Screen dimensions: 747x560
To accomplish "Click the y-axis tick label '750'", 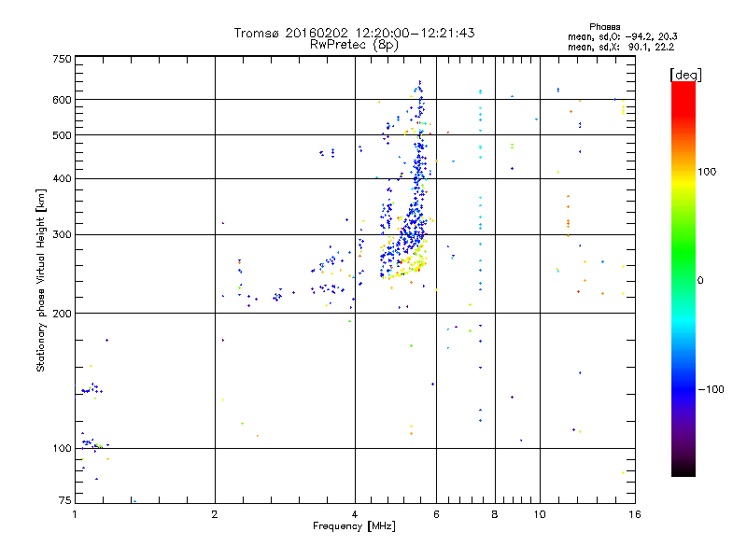I will (x=62, y=59).
